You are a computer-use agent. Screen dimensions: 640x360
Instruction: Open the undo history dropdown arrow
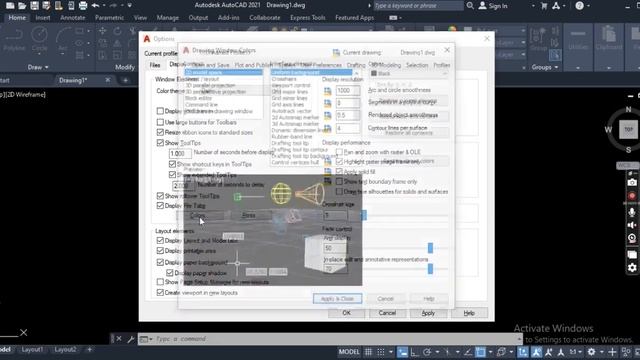pos(105,6)
